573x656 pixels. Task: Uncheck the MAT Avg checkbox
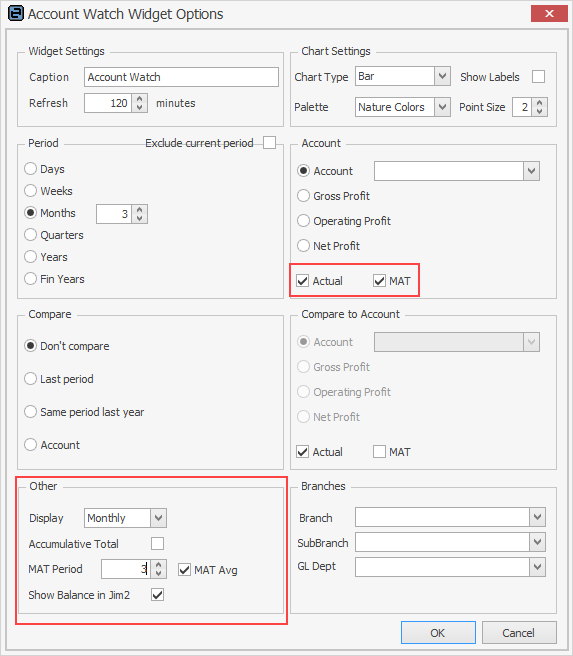[184, 569]
